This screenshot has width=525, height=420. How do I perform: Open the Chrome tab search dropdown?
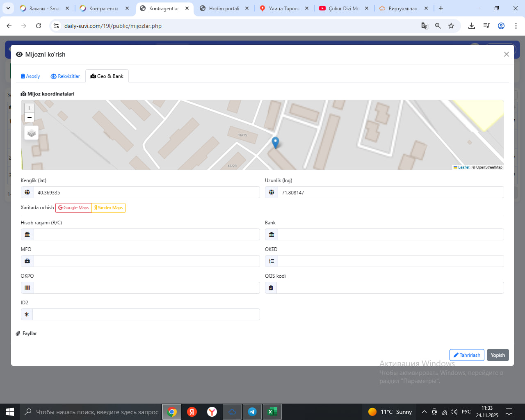(x=8, y=8)
